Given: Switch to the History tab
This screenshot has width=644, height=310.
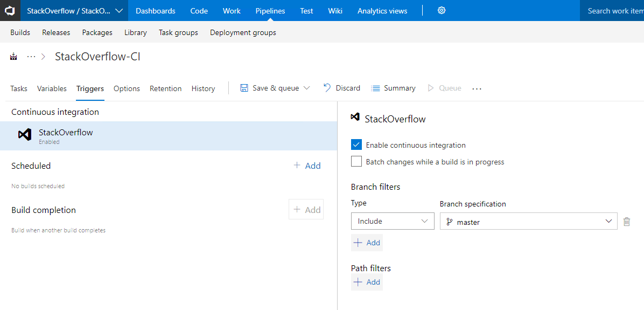Looking at the screenshot, I should (x=204, y=88).
